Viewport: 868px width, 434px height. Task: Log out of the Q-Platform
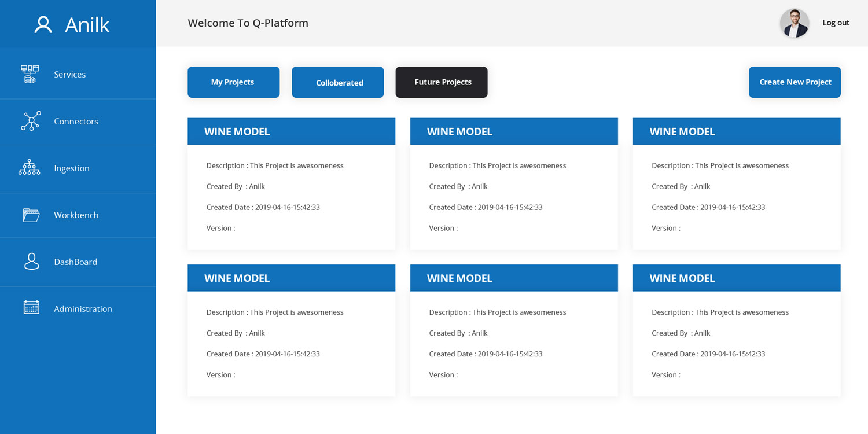pos(836,23)
